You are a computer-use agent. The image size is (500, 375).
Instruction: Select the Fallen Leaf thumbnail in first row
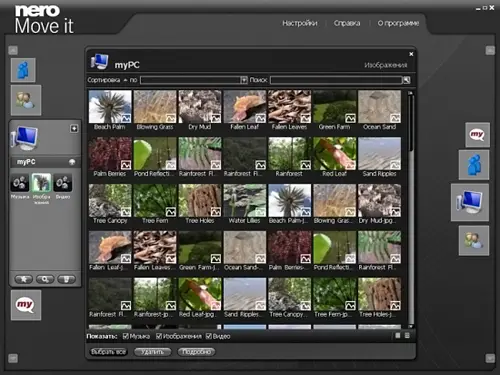coord(245,107)
